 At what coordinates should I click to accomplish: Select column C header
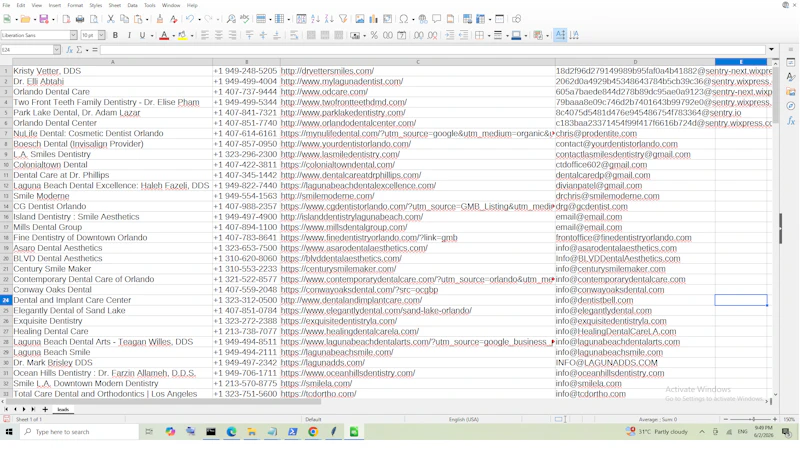coord(417,62)
